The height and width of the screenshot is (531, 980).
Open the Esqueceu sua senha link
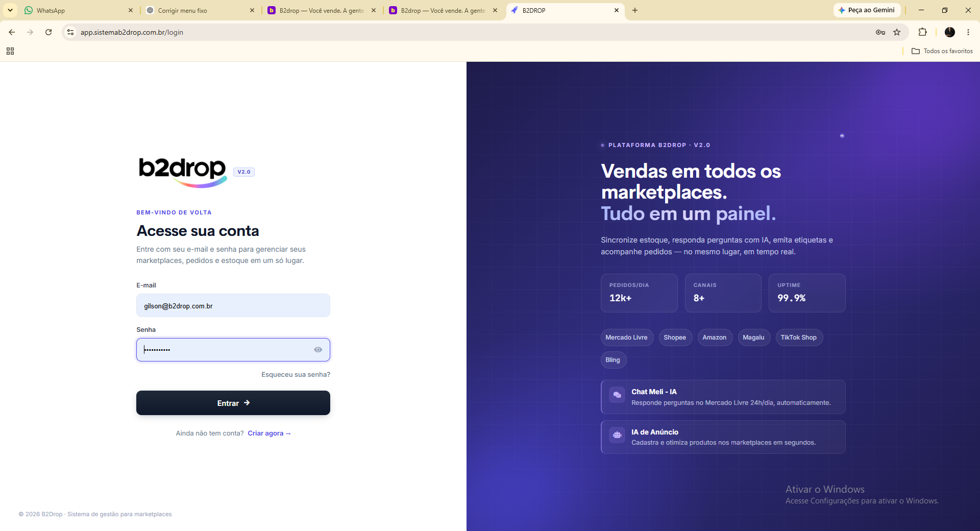(x=296, y=375)
